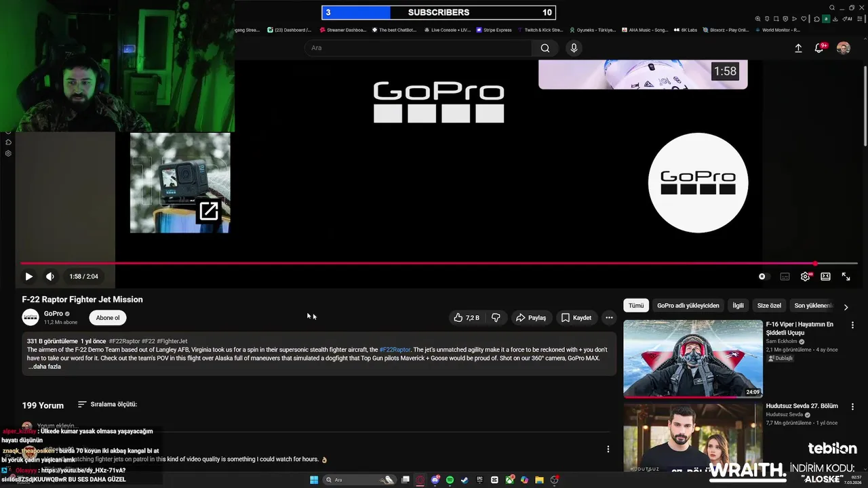The image size is (868, 488).
Task: Open Sam Eckholm channel name
Action: pos(782,342)
